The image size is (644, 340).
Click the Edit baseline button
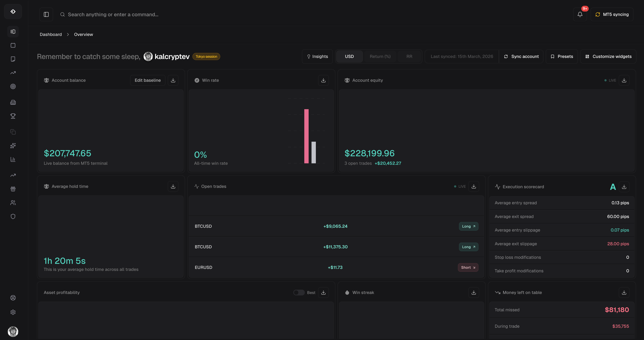[147, 80]
